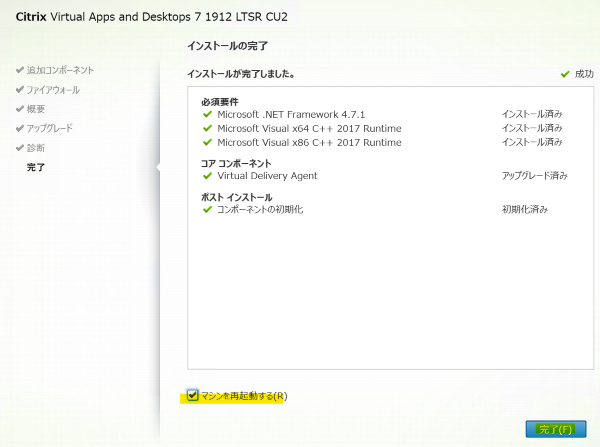
Task: Click the アップグレード済み status text
Action: [535, 176]
